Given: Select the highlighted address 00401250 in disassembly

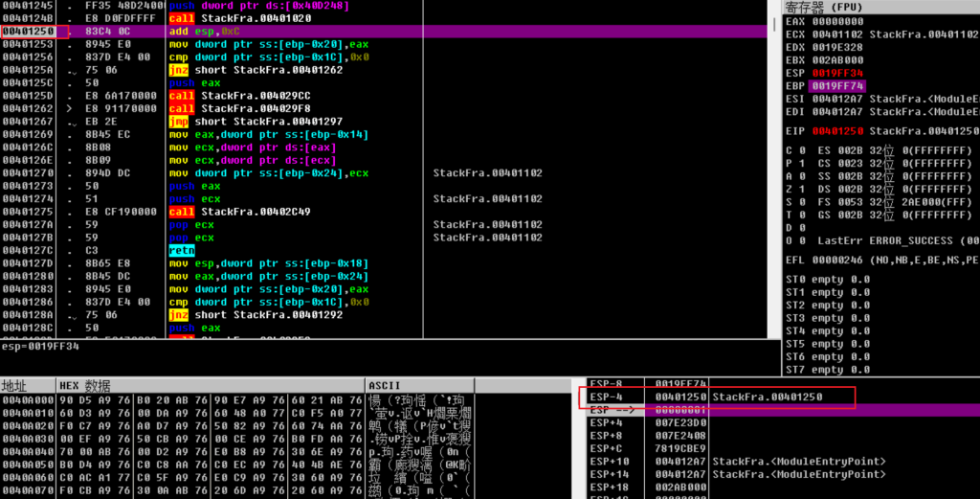Looking at the screenshot, I should coord(27,32).
